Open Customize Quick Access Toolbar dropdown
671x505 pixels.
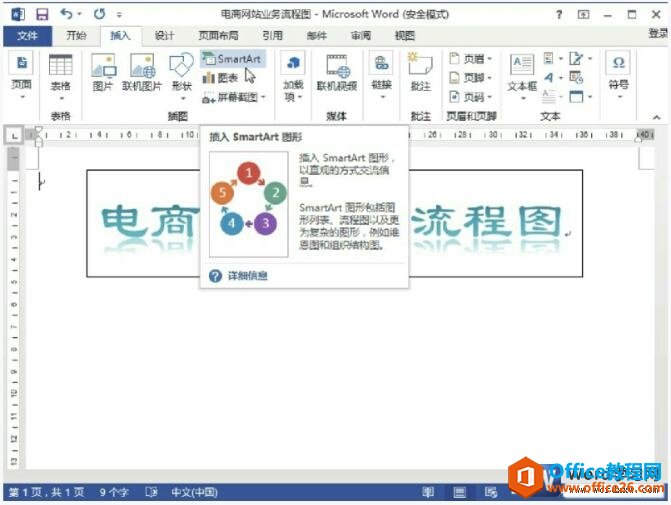pos(119,15)
